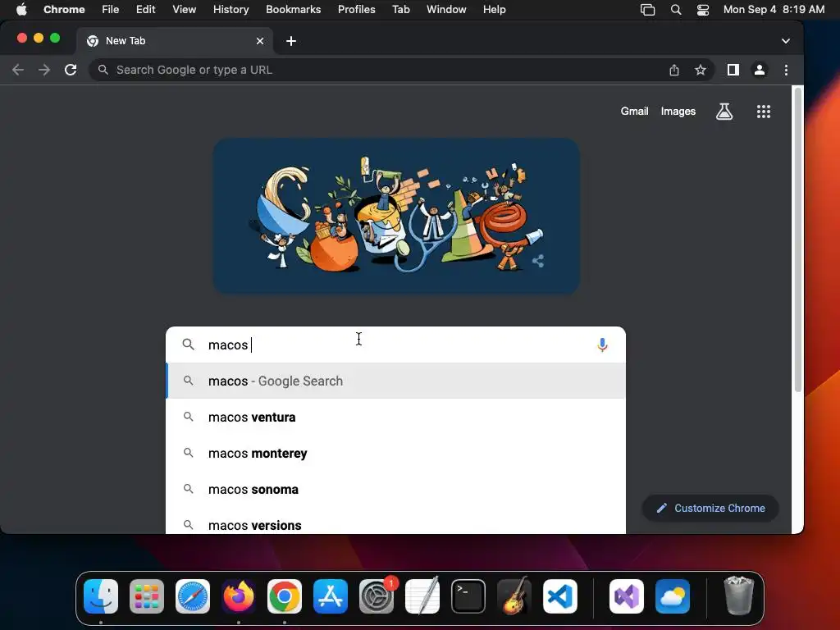The height and width of the screenshot is (630, 840).
Task: Click the back navigation arrow
Action: point(18,70)
